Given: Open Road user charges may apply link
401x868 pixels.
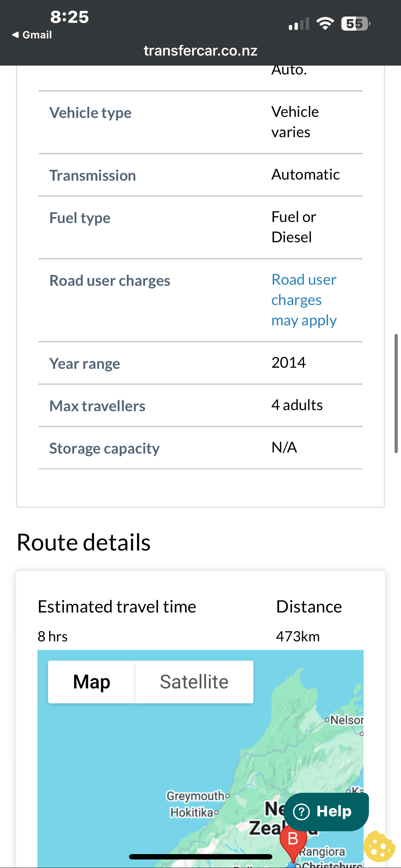Looking at the screenshot, I should 304,300.
